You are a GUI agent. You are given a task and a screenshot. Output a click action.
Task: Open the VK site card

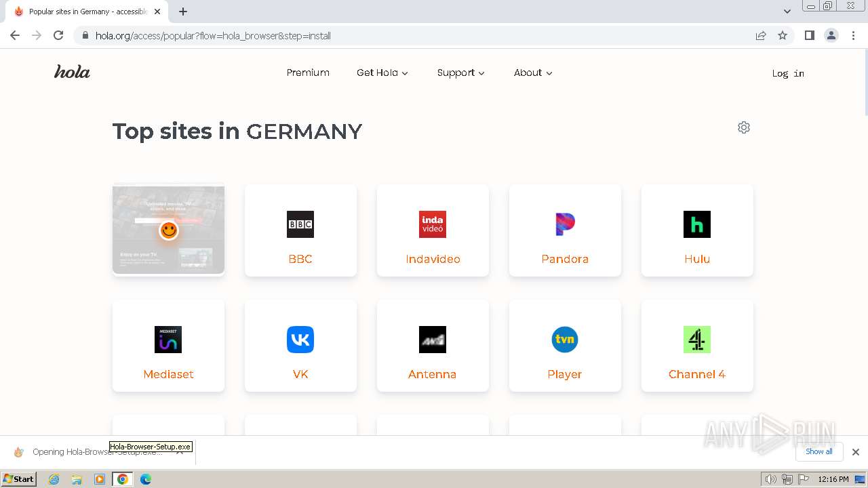(x=300, y=346)
